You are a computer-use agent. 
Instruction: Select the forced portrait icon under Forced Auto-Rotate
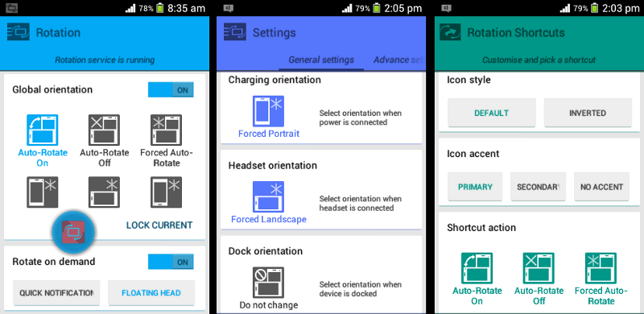[166, 192]
